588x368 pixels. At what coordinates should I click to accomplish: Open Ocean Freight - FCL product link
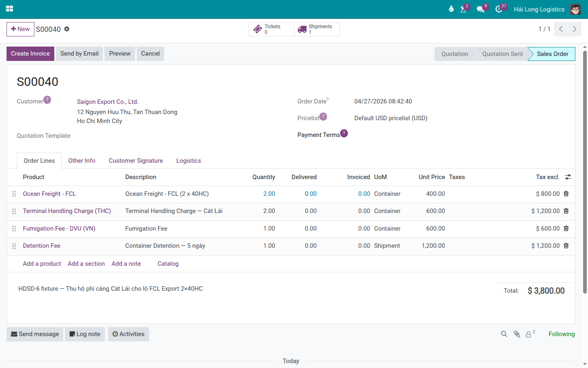click(x=49, y=194)
